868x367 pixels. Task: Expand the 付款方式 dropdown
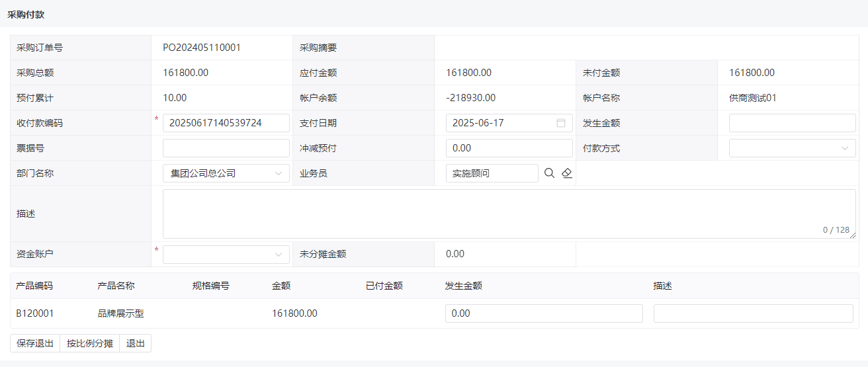pos(793,148)
